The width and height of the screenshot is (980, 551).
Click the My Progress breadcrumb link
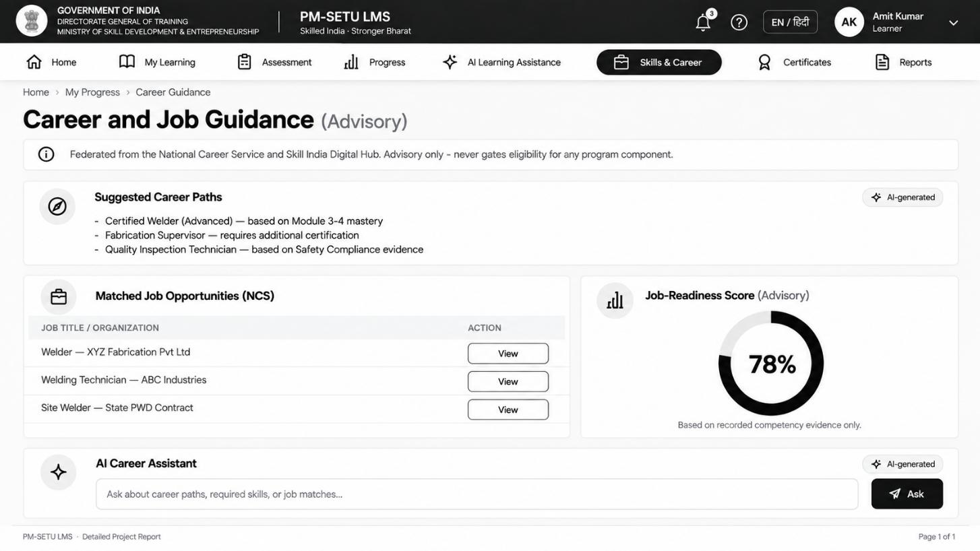[x=92, y=92]
